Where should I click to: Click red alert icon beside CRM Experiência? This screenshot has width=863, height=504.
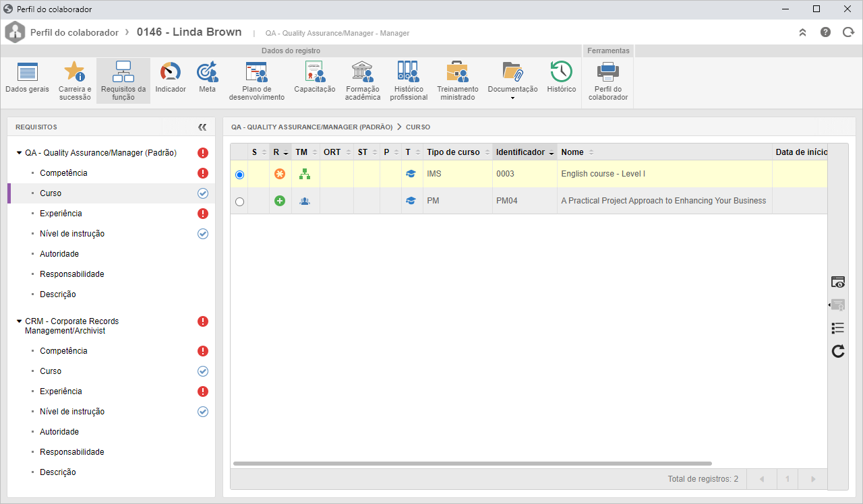[x=203, y=391]
